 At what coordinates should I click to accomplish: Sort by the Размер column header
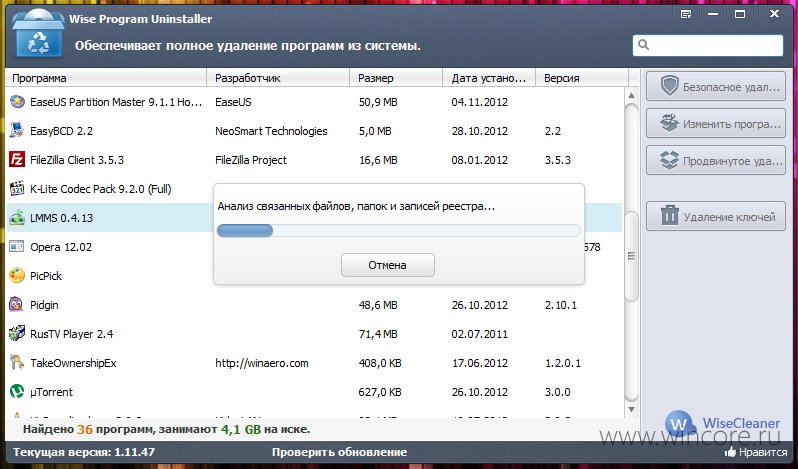[396, 78]
